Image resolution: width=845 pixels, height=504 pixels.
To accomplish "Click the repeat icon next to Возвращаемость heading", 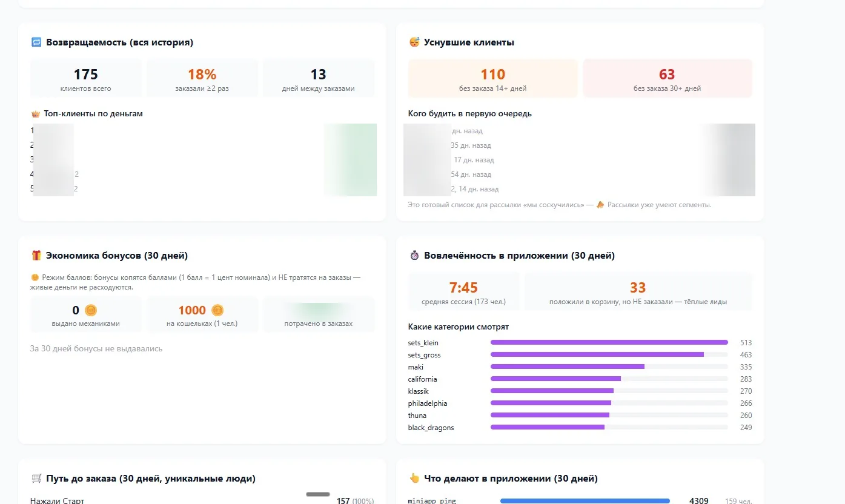I will [36, 42].
